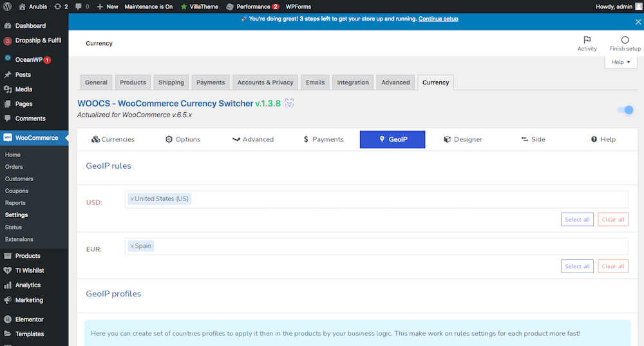
Task: Select the Currency settings tab
Action: [x=436, y=82]
